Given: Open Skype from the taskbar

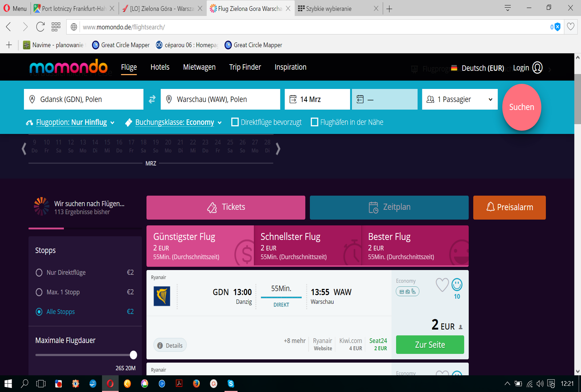Looking at the screenshot, I should click(x=231, y=384).
